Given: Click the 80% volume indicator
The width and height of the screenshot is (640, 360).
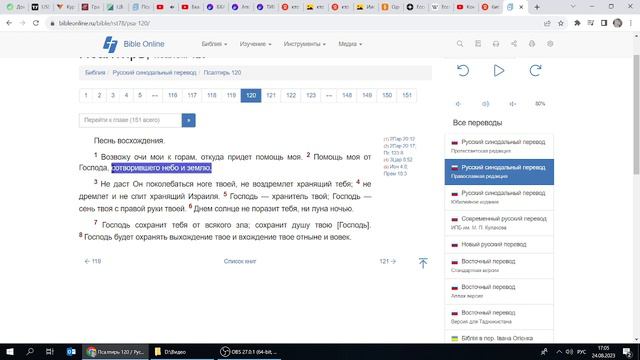Looking at the screenshot, I should pos(540,104).
